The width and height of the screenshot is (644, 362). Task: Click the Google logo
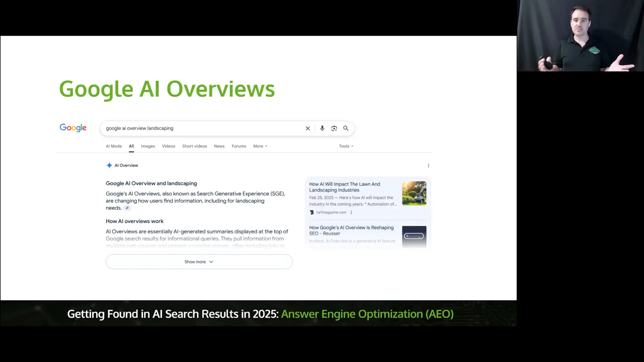(73, 128)
